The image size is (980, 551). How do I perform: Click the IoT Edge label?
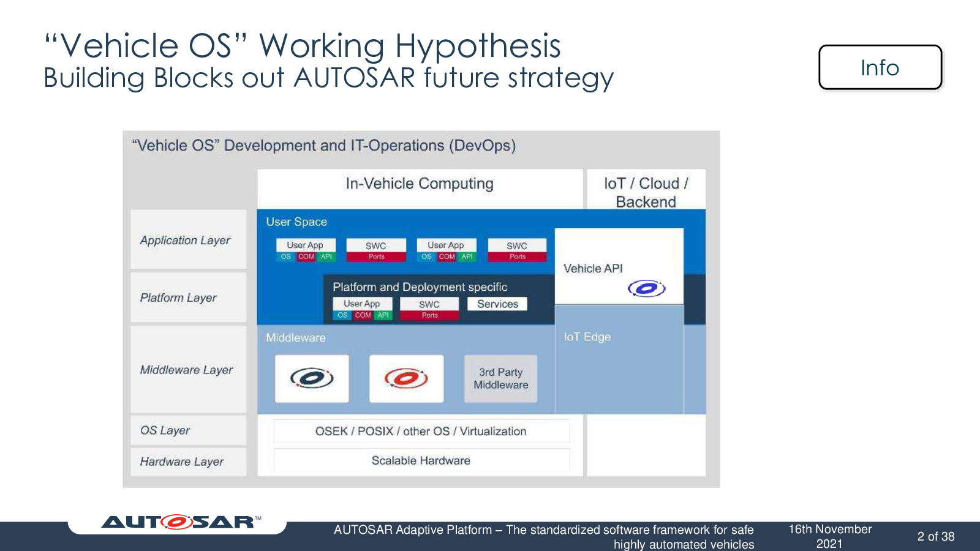pos(587,337)
